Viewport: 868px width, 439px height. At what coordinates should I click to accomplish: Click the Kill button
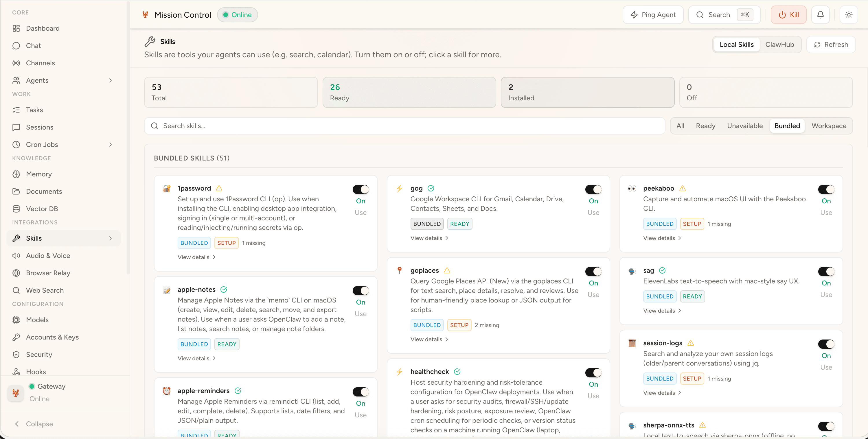pos(788,14)
